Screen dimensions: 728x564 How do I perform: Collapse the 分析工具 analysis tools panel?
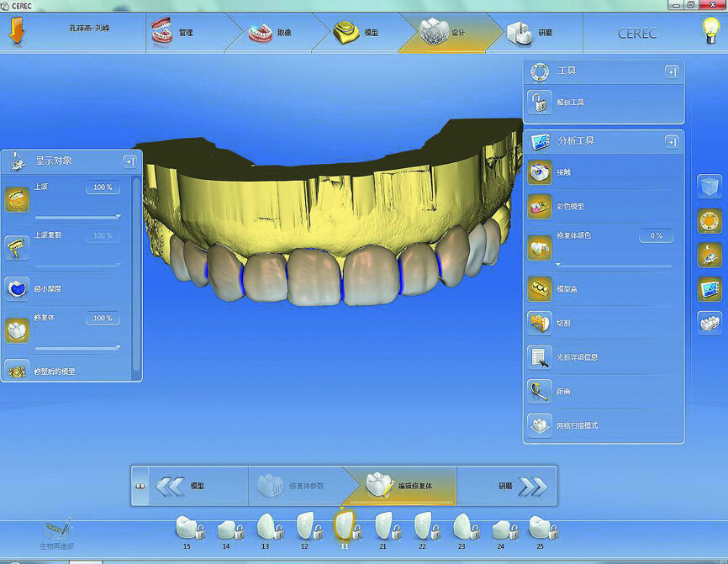(672, 141)
